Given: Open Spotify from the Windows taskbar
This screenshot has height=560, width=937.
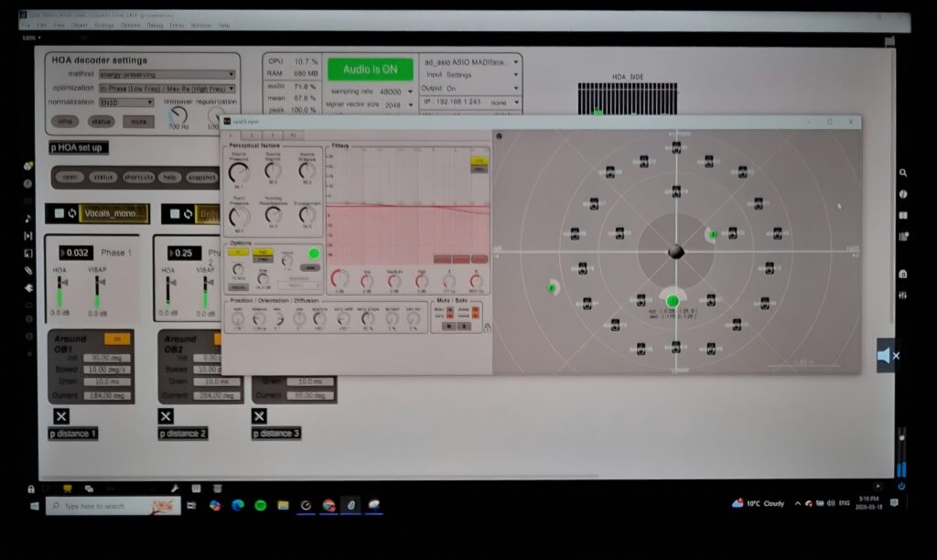Looking at the screenshot, I should [x=261, y=505].
